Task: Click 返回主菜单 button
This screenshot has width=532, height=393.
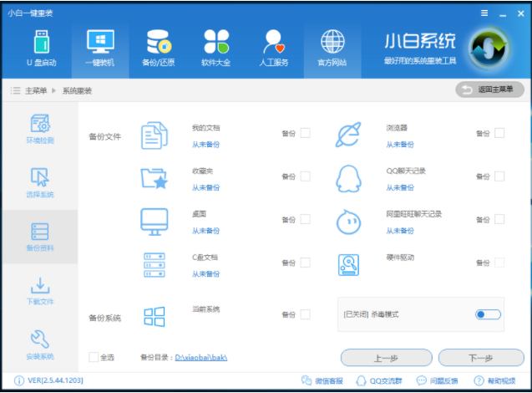Action: click(x=489, y=89)
